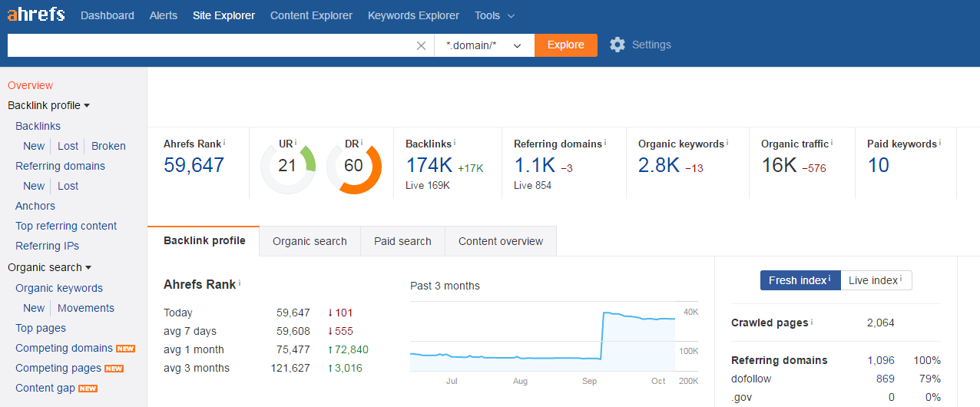Open the Tools dropdown menu
Screen dimensions: 980x407
click(494, 15)
